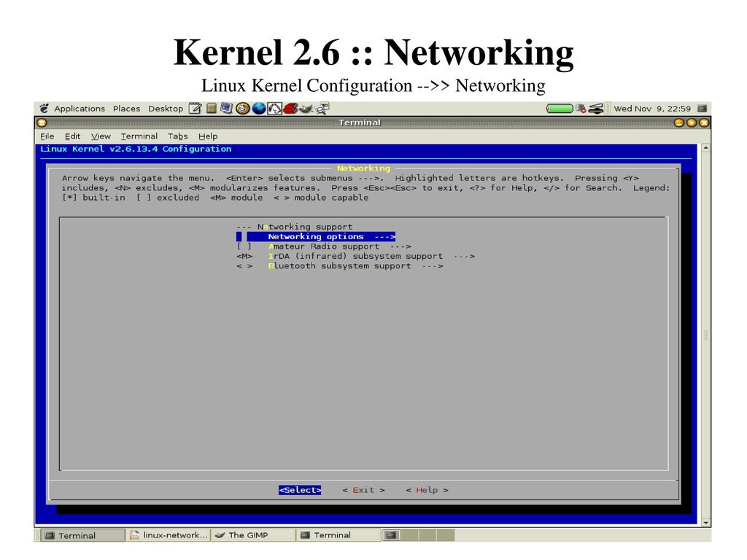
Task: Open the Desktop panel menu
Action: tap(166, 109)
